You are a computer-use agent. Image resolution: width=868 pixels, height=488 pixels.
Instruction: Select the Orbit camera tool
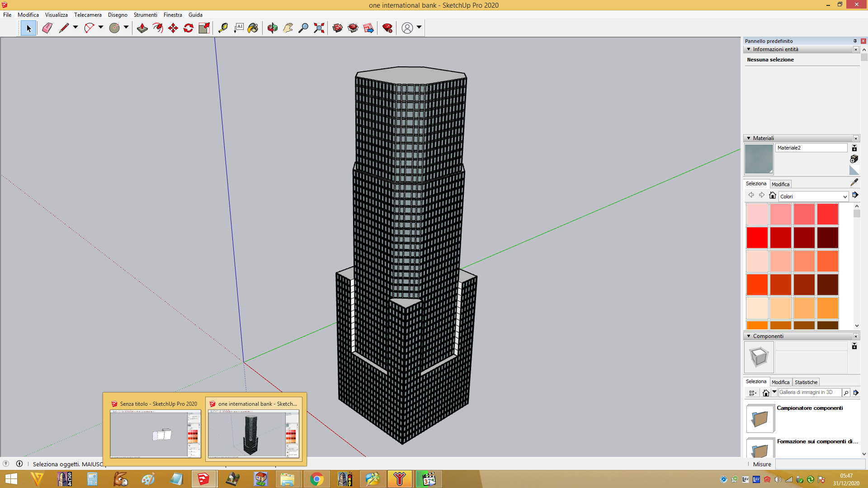(x=272, y=28)
